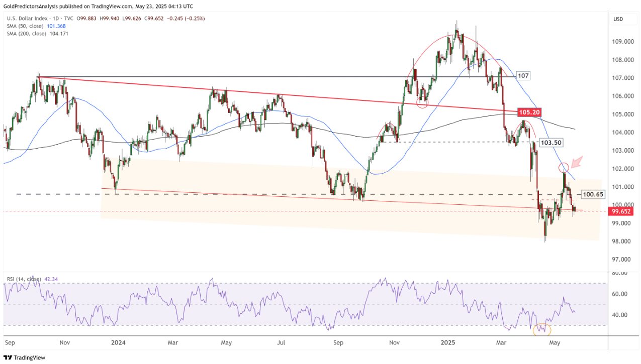The image size is (641, 364).
Task: Click the RSI (14, close) indicator legend
Action: tap(24, 279)
